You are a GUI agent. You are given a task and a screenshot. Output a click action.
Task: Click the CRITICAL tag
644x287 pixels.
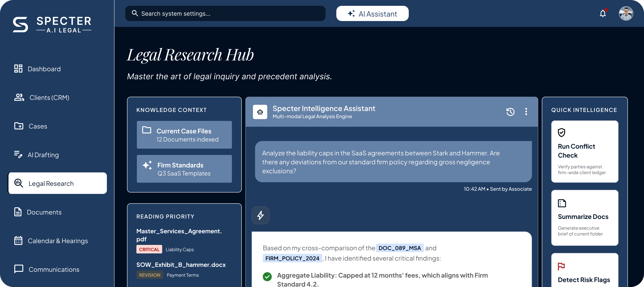[149, 249]
